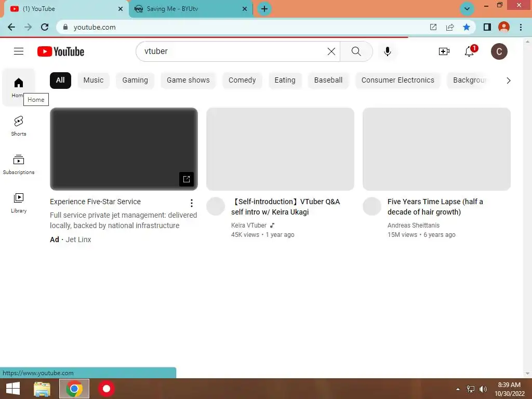Viewport: 532px width, 399px height.
Task: Show more category chips arrow
Action: (x=508, y=81)
